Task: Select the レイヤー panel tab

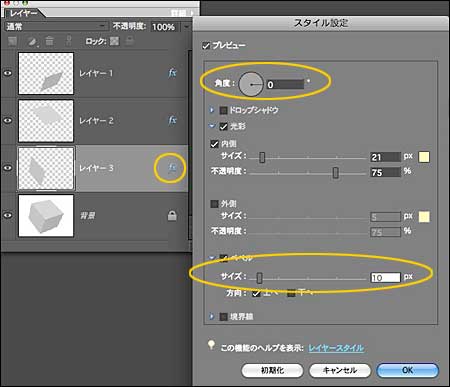Action: click(x=23, y=13)
